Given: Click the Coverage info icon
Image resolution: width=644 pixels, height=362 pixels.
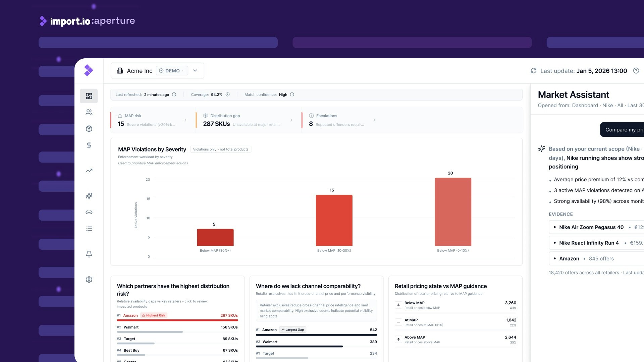Looking at the screenshot, I should (227, 95).
